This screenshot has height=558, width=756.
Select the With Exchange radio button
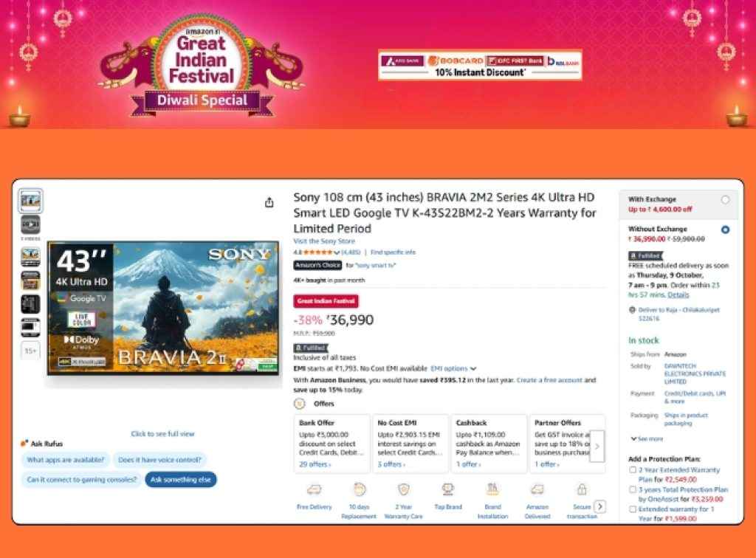click(x=725, y=199)
